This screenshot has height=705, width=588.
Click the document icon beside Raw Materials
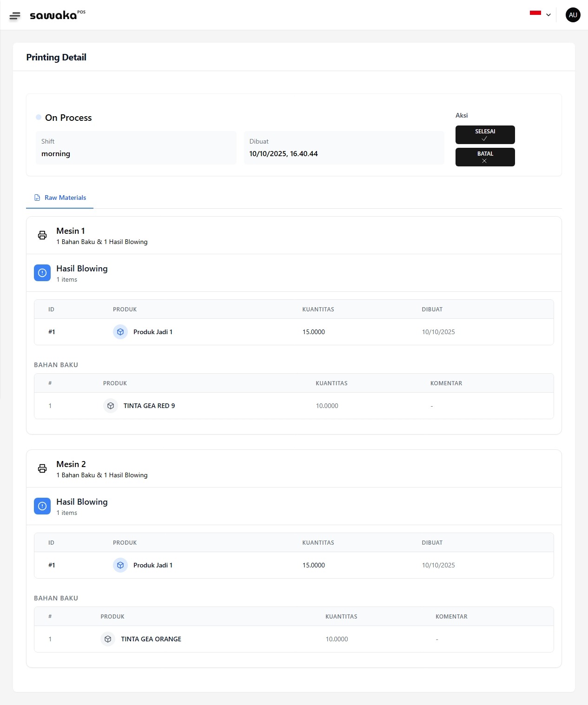37,197
